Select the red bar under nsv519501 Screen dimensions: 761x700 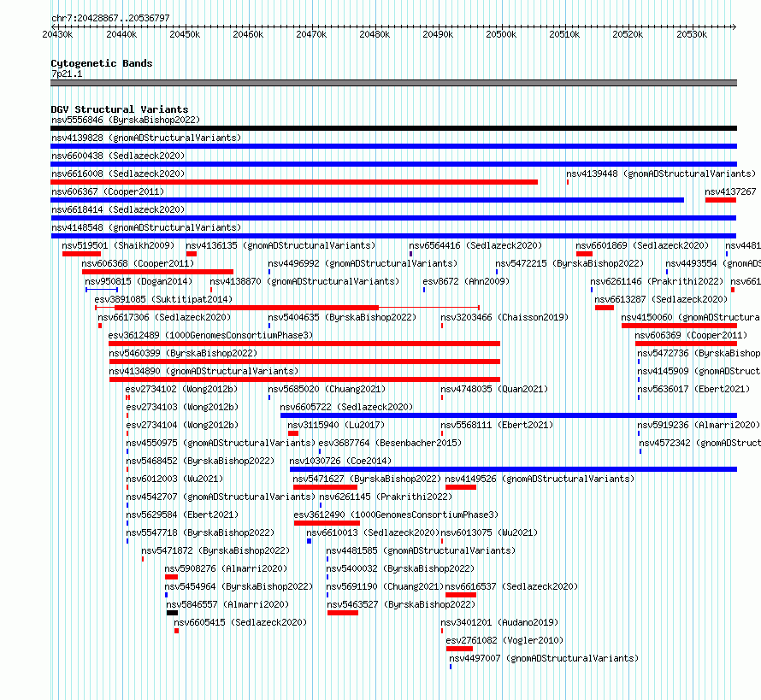(x=81, y=254)
